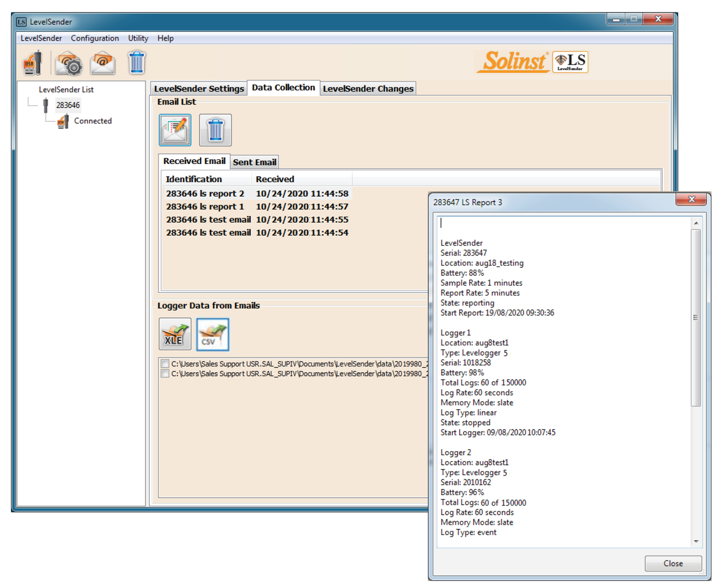
Task: Click the compose email icon in Email List
Action: click(175, 130)
